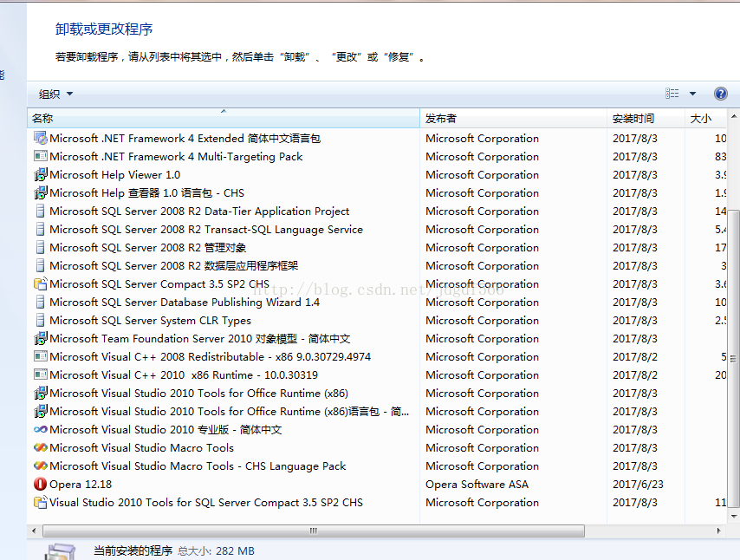Viewport: 740px width, 560px height.
Task: Click the Visual Studio 2010 Tools for SQL Server Compact icon
Action: 41,503
